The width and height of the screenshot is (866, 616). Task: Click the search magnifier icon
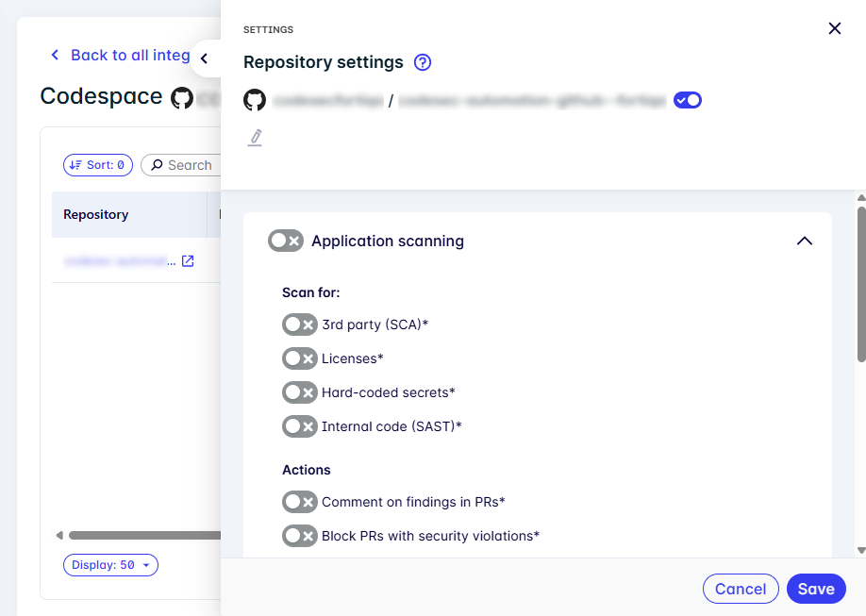point(157,165)
